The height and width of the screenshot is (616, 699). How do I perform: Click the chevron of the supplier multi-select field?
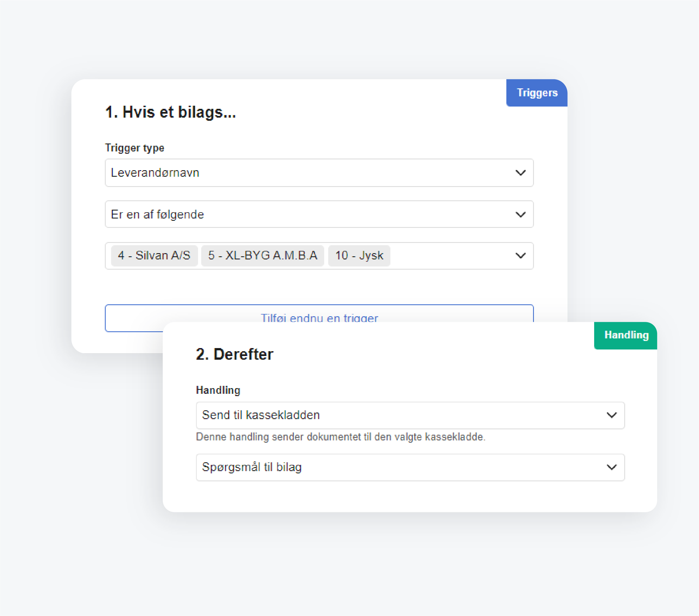coord(521,255)
